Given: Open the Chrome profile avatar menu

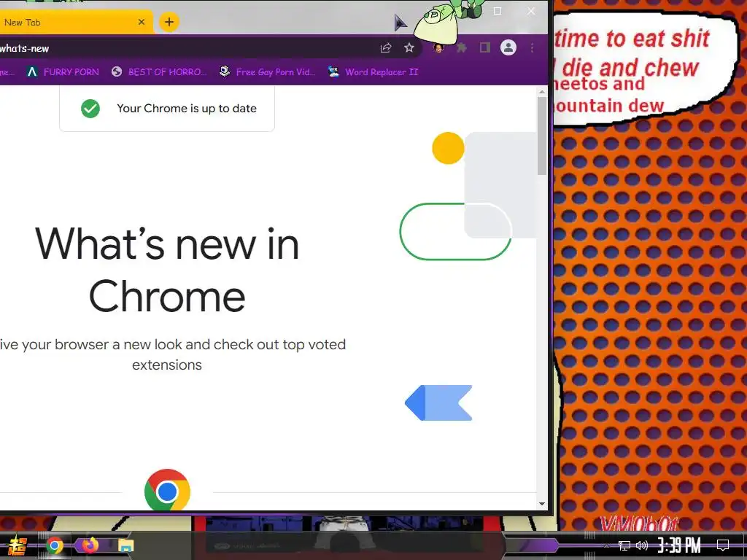Looking at the screenshot, I should pyautogui.click(x=508, y=47).
